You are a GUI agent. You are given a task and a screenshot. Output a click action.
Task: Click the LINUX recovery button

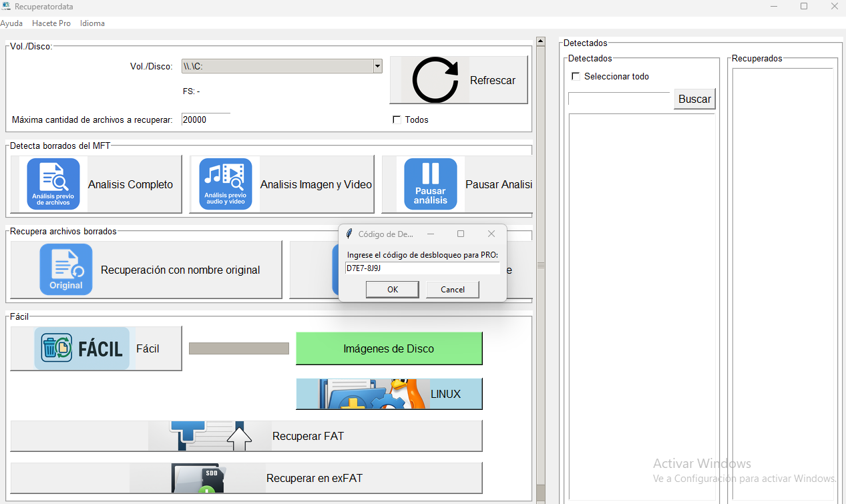389,394
